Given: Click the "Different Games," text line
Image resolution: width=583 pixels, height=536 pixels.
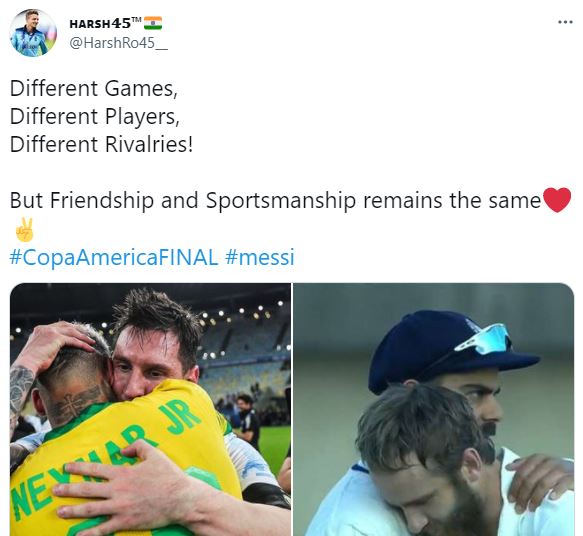Looking at the screenshot, I should pos(94,89).
